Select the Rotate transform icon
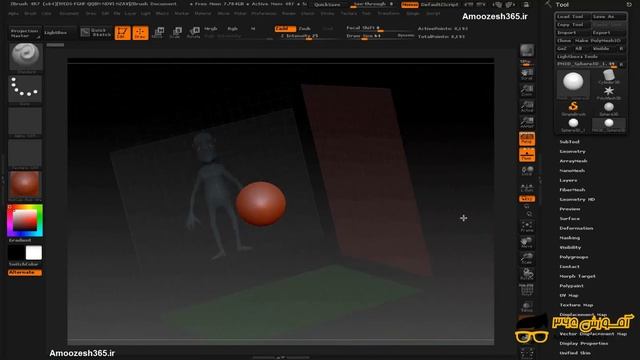The image size is (640, 360). pos(193,33)
